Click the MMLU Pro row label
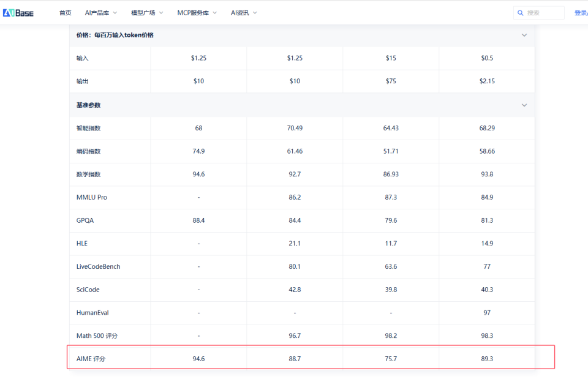Viewport: 588px width, 382px height. pos(92,198)
